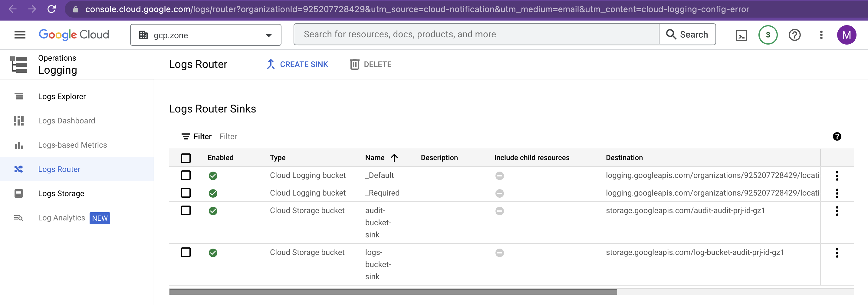Select the audit-bucket-sink row checkbox
This screenshot has width=868, height=305.
[186, 210]
